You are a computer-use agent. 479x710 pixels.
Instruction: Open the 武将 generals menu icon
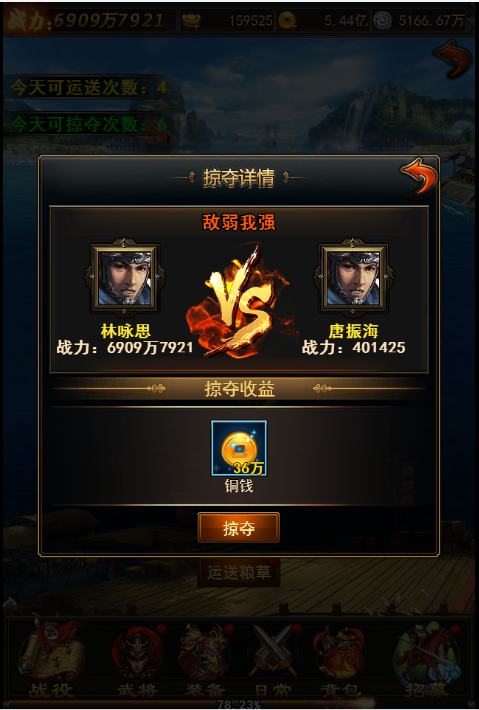pos(138,659)
